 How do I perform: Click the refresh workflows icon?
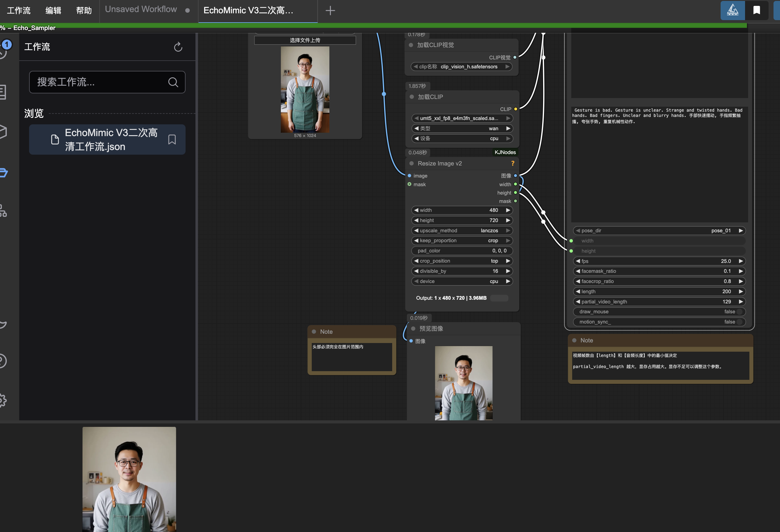coord(178,47)
